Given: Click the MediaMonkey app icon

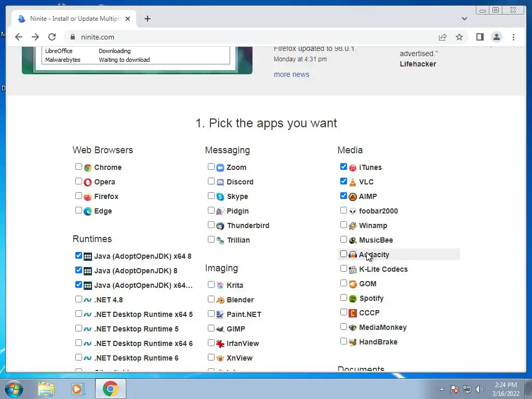Looking at the screenshot, I should [353, 328].
